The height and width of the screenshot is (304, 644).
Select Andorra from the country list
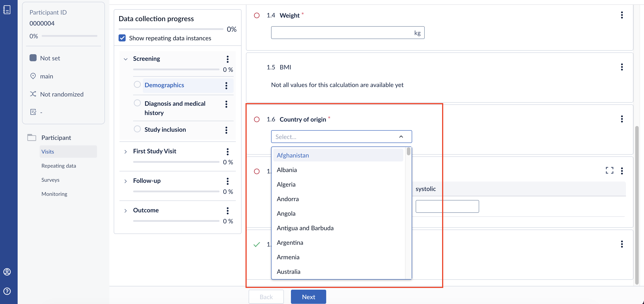click(x=338, y=199)
